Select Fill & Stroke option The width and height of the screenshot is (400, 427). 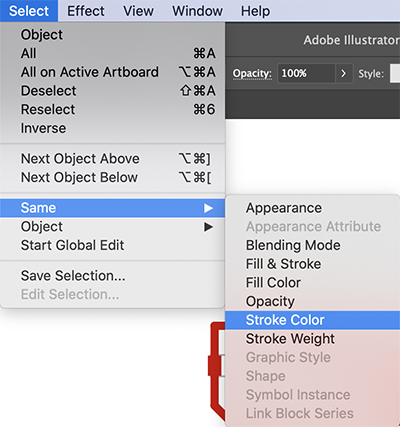pyautogui.click(x=312, y=264)
